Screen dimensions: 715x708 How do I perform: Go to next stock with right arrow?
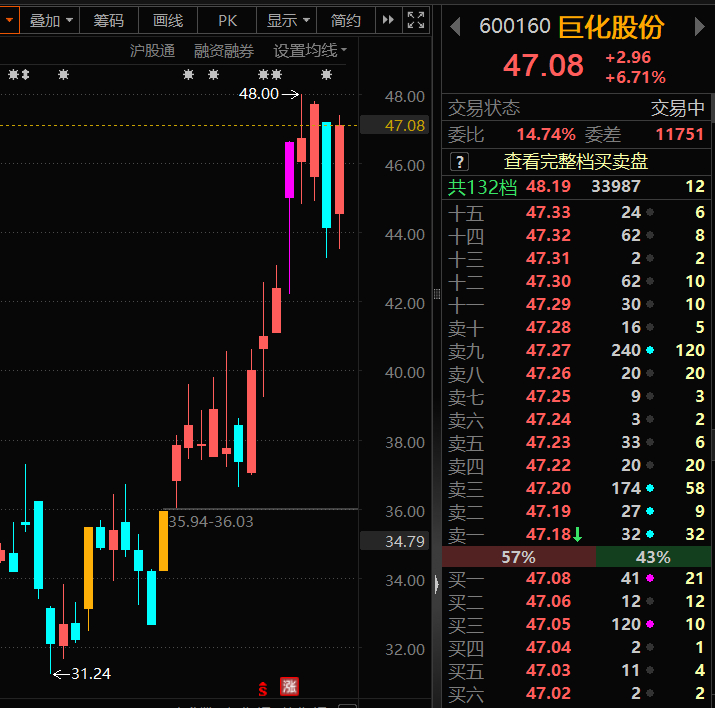click(x=699, y=26)
